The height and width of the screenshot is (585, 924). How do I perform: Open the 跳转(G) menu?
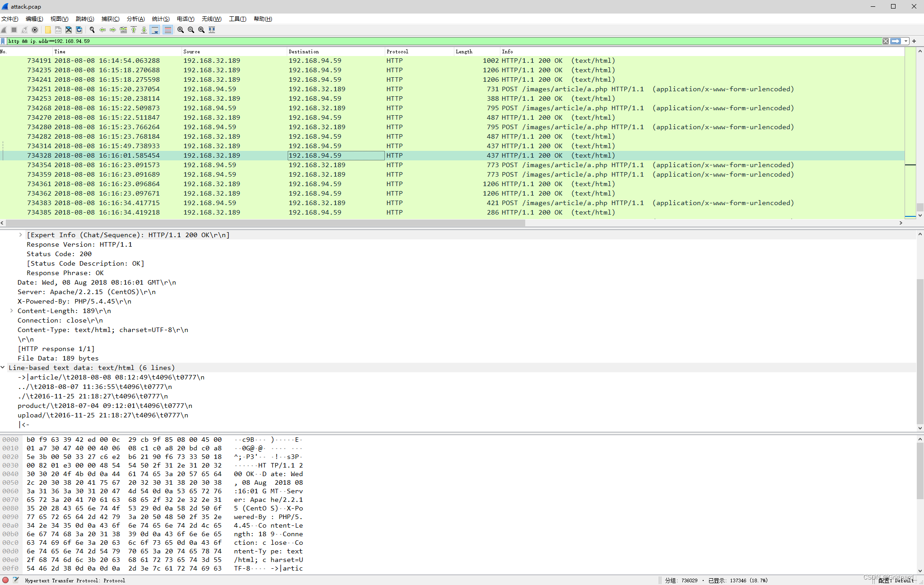point(85,19)
